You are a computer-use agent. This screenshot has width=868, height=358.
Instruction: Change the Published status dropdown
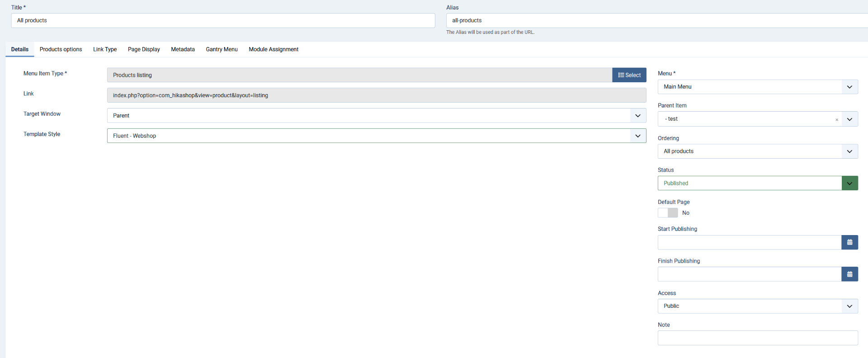[x=758, y=183]
